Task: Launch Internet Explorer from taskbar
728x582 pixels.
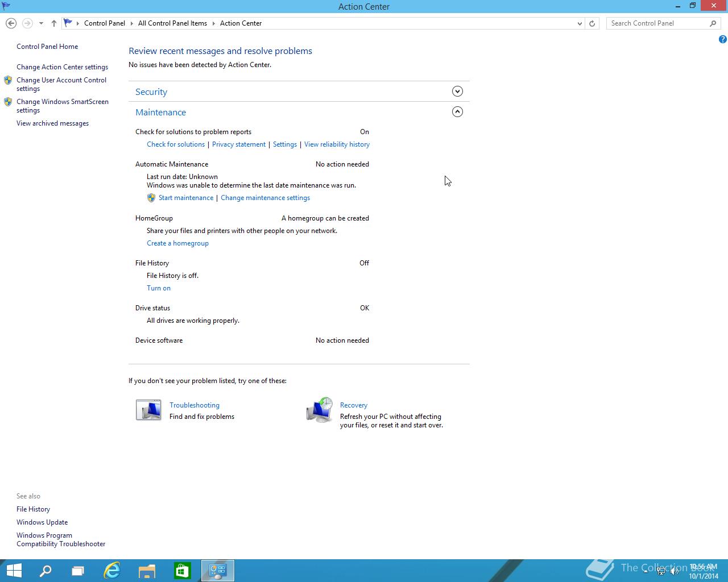Action: click(x=112, y=571)
